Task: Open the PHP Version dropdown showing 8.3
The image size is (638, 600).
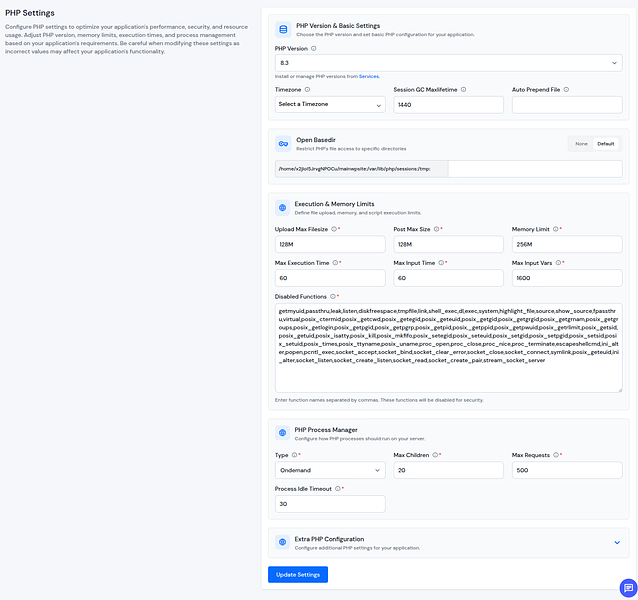Action: coord(448,63)
